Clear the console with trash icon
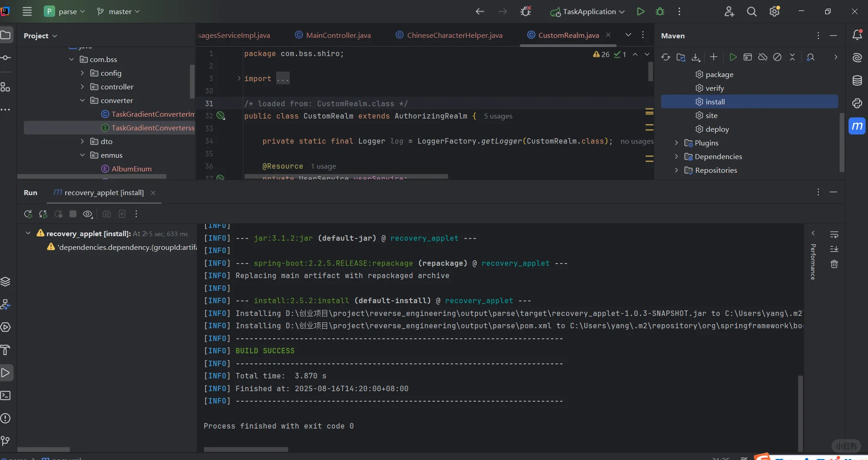 click(x=834, y=264)
